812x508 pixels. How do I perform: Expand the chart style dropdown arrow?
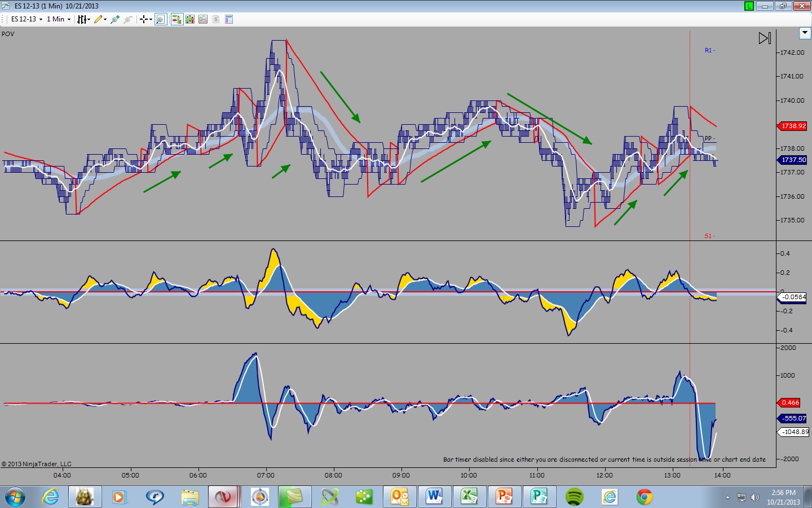tap(89, 20)
